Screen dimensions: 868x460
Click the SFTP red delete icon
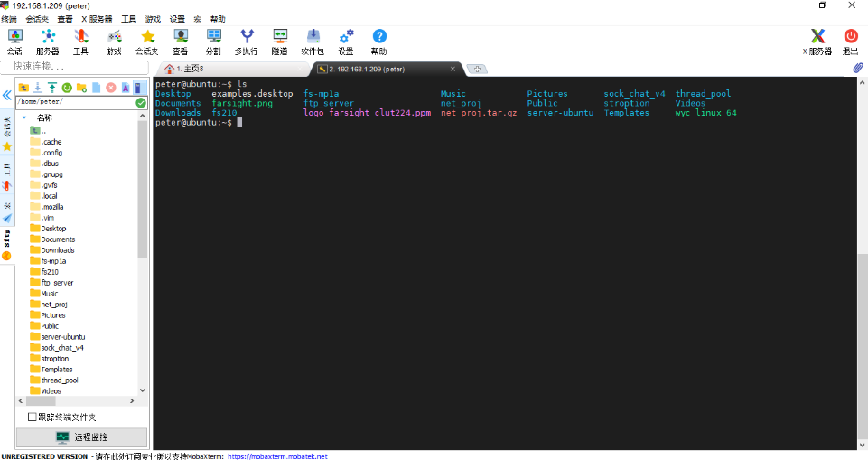pos(111,88)
